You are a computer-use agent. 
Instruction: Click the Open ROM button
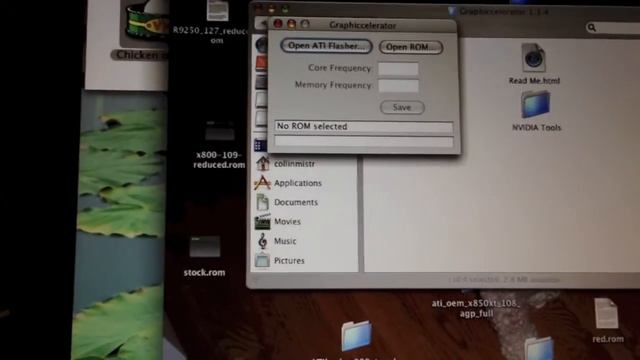click(411, 47)
